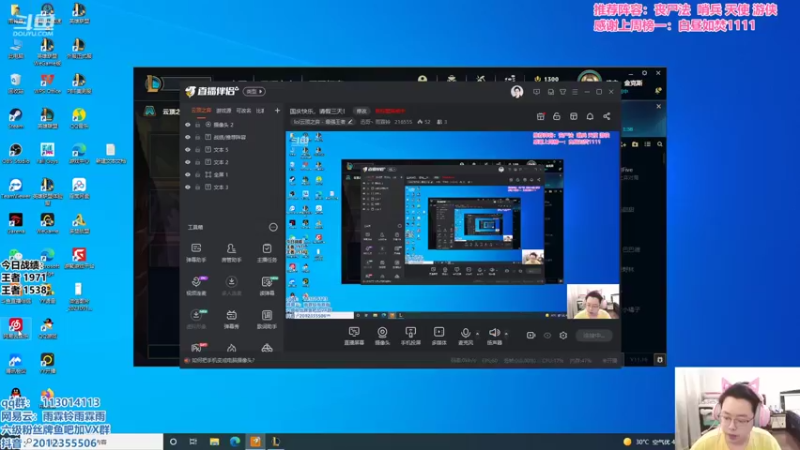Open the 歌词助手 lyrics assistant tool
This screenshot has width=800, height=450.
(267, 319)
